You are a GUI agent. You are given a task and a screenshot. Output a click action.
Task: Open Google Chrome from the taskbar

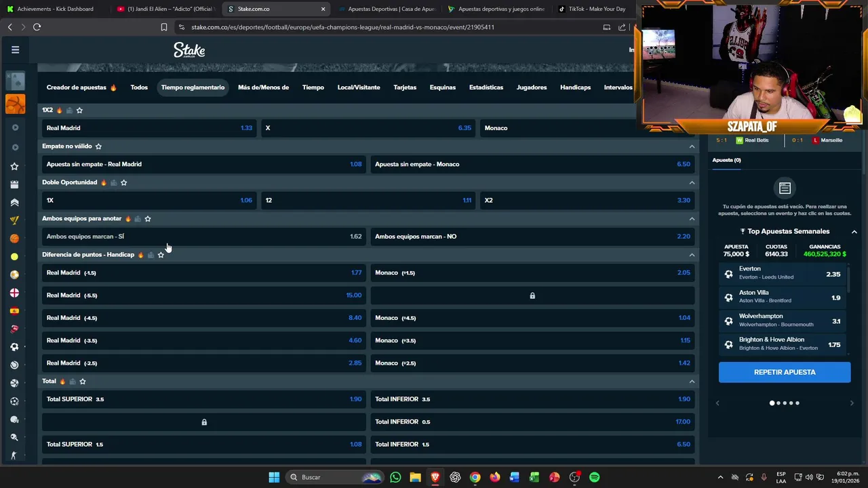(x=475, y=477)
